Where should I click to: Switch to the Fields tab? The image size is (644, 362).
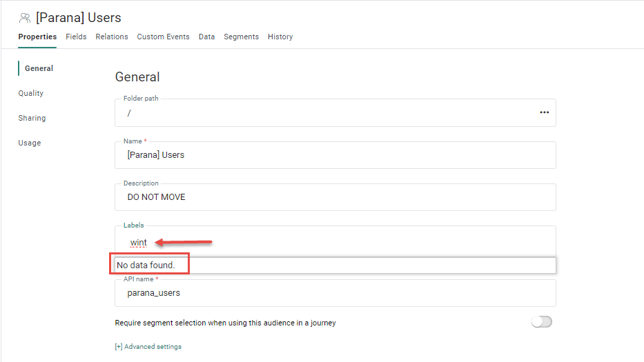pos(76,37)
